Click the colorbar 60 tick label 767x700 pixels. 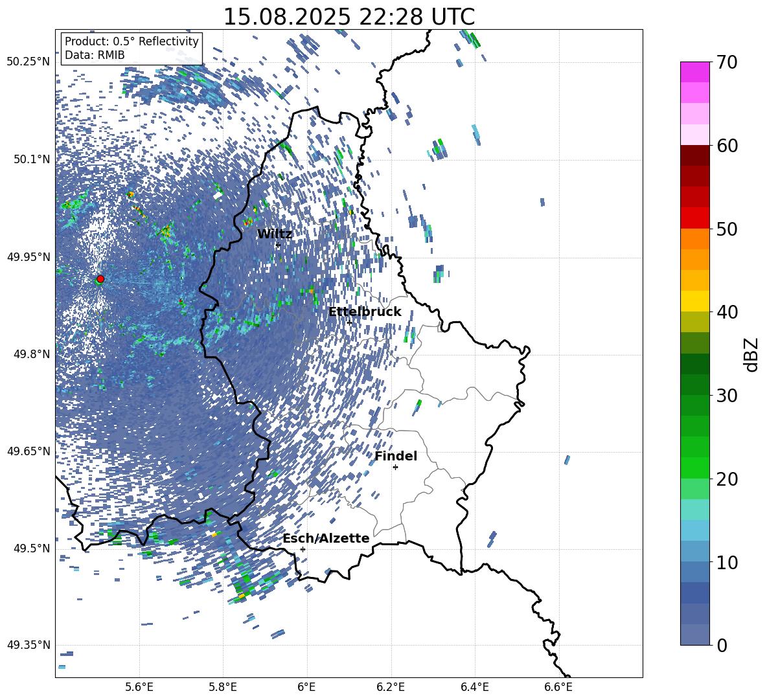pos(727,146)
